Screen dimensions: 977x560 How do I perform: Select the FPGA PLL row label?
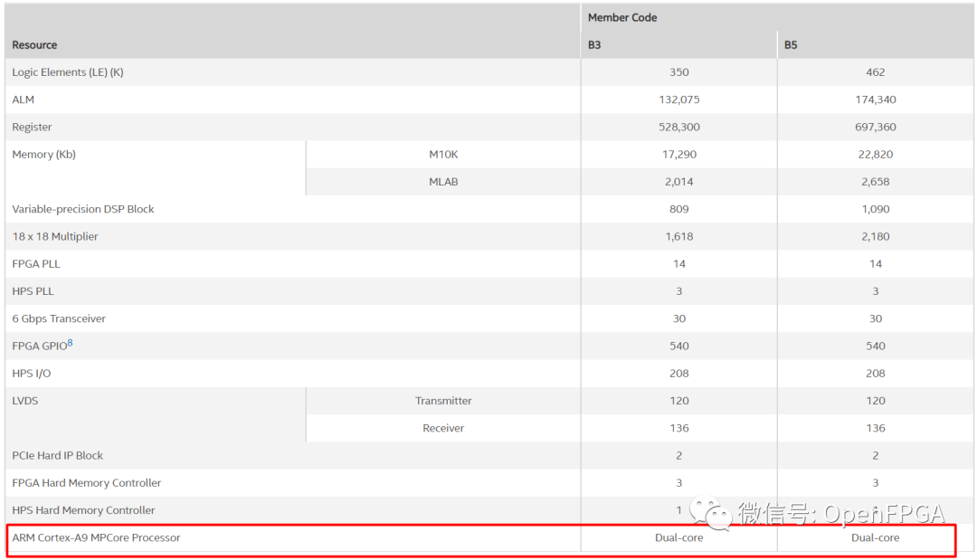(x=36, y=264)
